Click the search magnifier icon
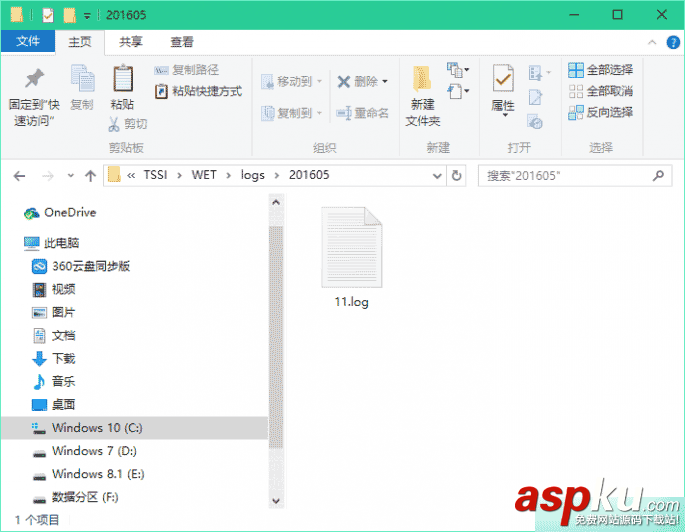The height and width of the screenshot is (532, 685). pyautogui.click(x=658, y=176)
